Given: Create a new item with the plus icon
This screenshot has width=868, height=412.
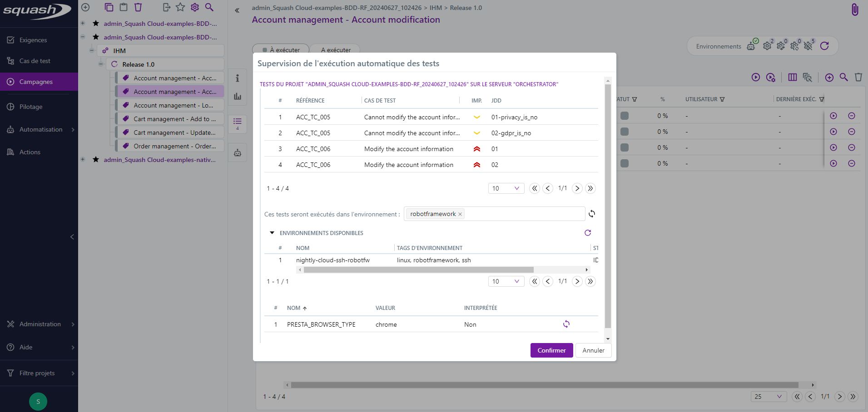Looking at the screenshot, I should click(x=85, y=7).
